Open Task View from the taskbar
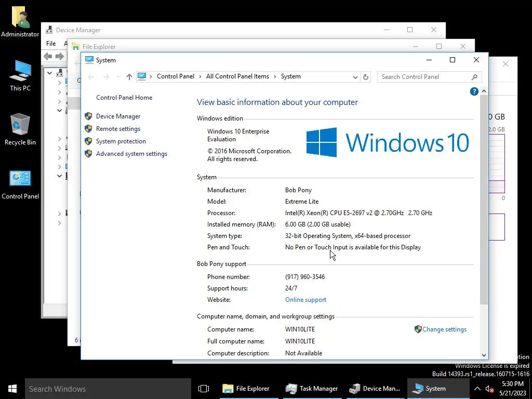This screenshot has height=399, width=532. (x=204, y=389)
